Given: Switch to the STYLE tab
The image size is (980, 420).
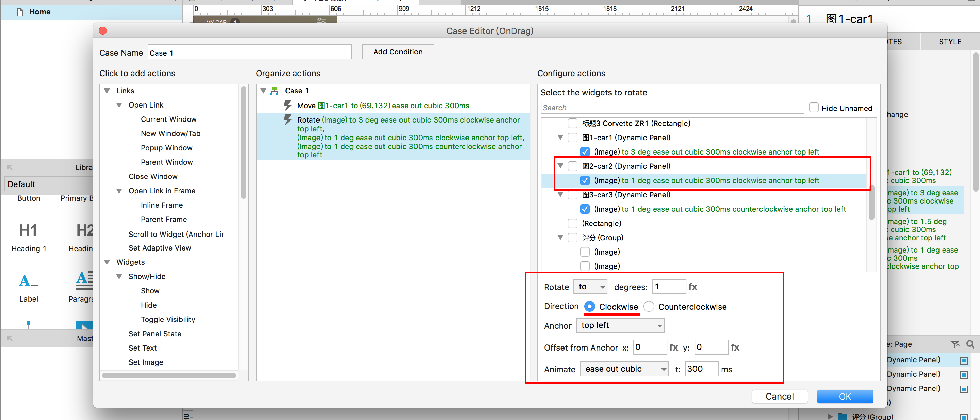Looking at the screenshot, I should 950,42.
